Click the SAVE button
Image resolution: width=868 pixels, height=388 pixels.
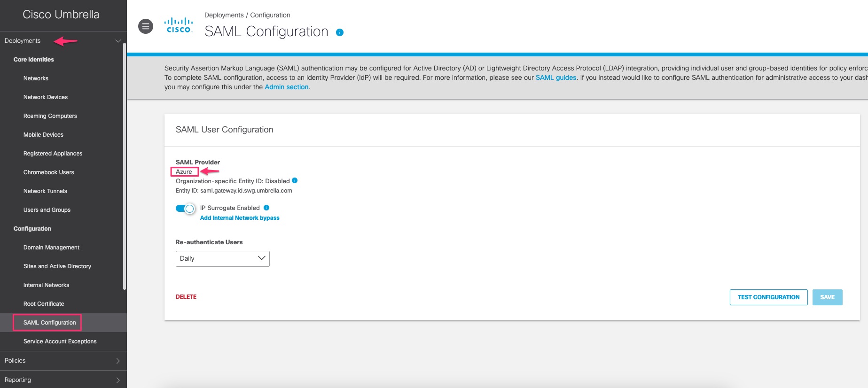827,297
